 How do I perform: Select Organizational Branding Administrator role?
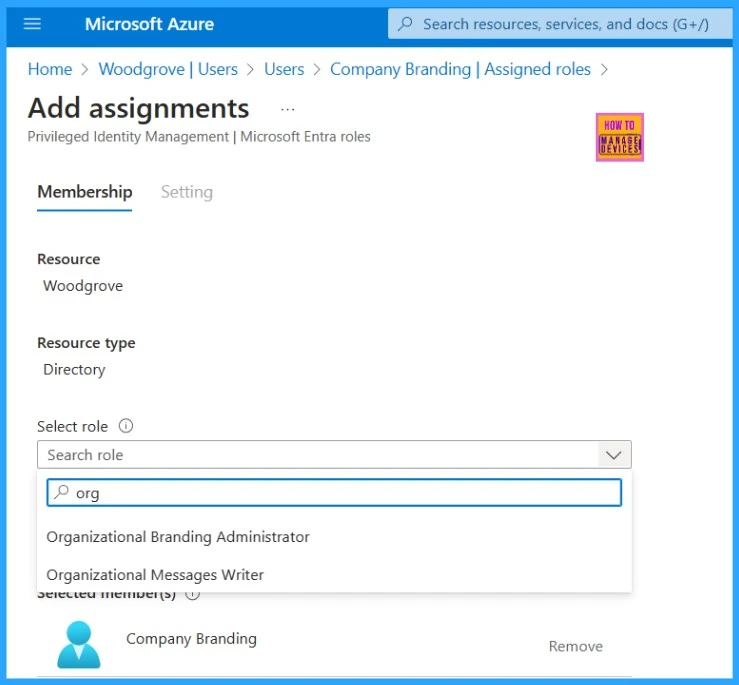click(334, 536)
